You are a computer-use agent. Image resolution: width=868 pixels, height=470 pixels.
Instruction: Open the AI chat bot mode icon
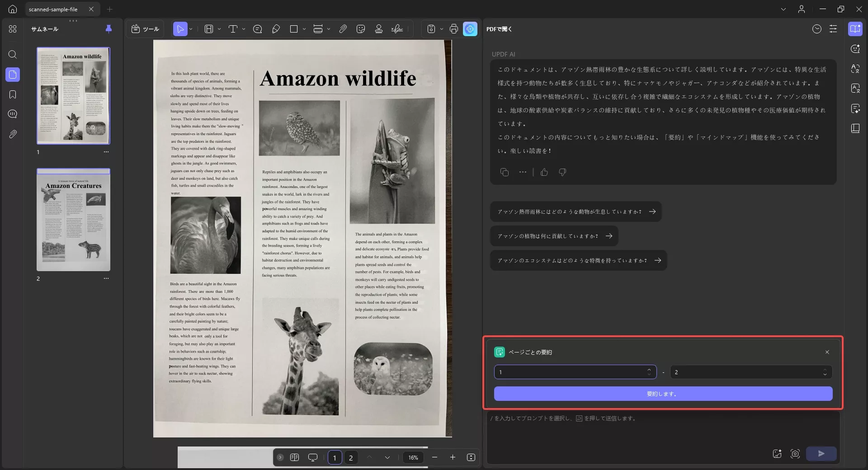coord(855,49)
